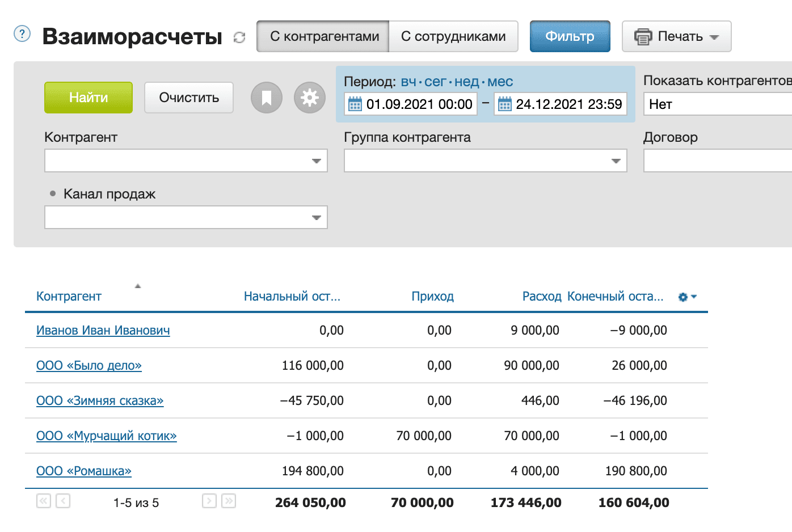The width and height of the screenshot is (792, 532).
Task: Open filter settings gear icon
Action: (x=309, y=98)
